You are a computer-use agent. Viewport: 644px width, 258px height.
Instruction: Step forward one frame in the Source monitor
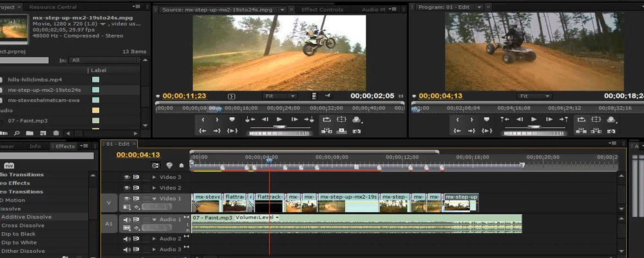click(x=294, y=119)
